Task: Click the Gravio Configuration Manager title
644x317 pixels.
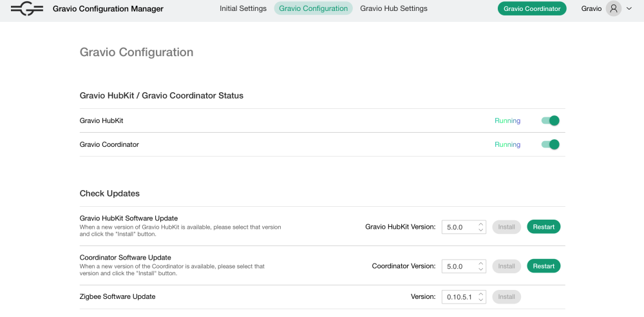Action: click(108, 9)
